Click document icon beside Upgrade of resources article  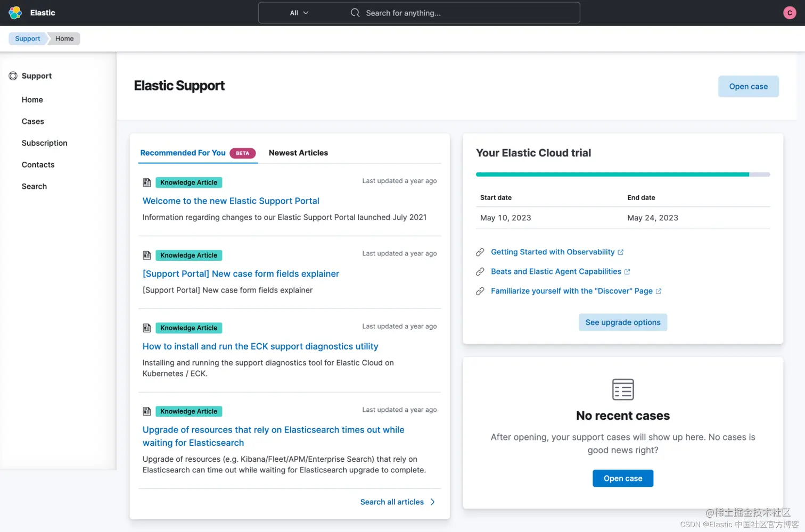(x=147, y=411)
